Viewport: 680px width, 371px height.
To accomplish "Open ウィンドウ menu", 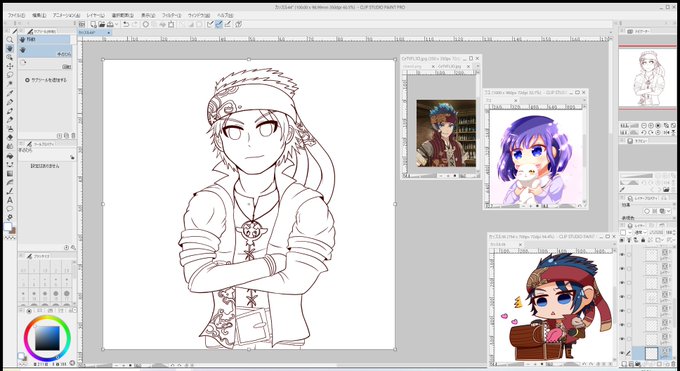I will coord(199,15).
